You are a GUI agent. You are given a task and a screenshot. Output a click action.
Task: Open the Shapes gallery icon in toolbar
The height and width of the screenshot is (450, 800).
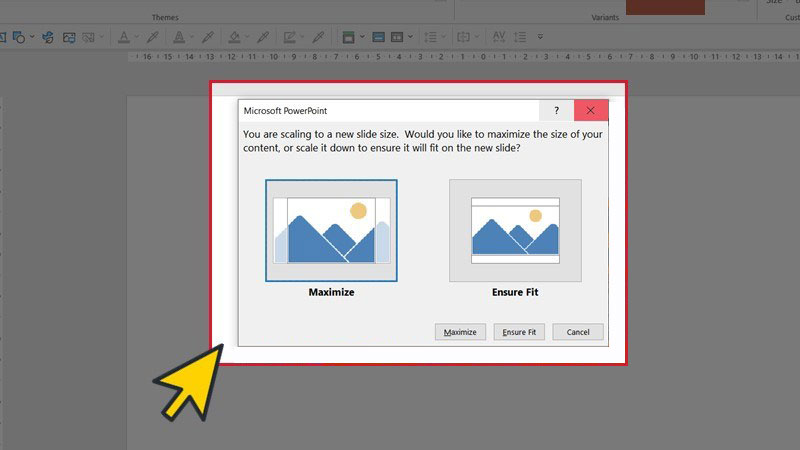click(19, 37)
